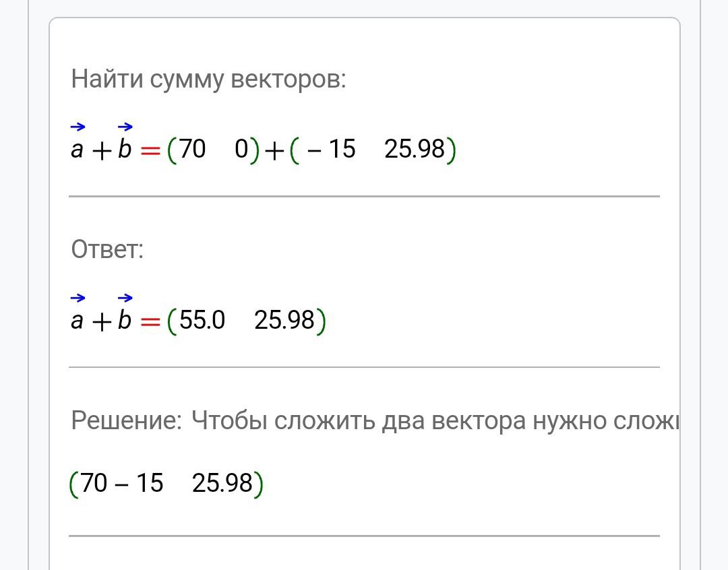The image size is (728, 570).
Task: Click the text 'Чтобы сложить два вектора'
Action: tap(358, 421)
